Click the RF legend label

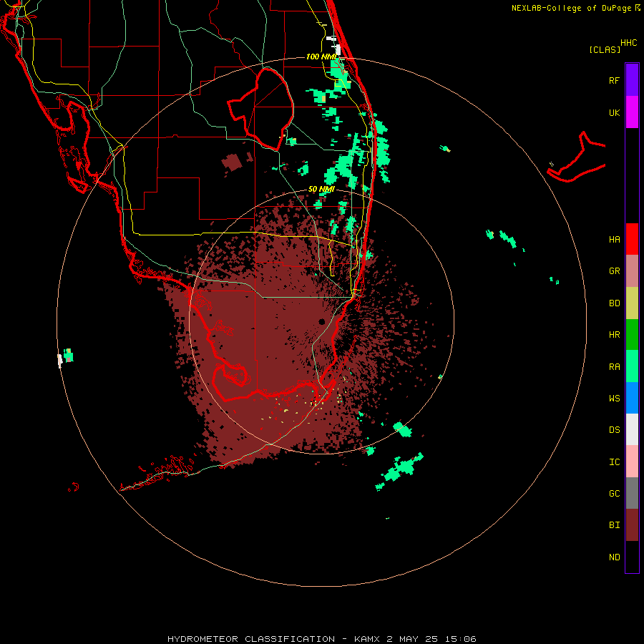614,80
